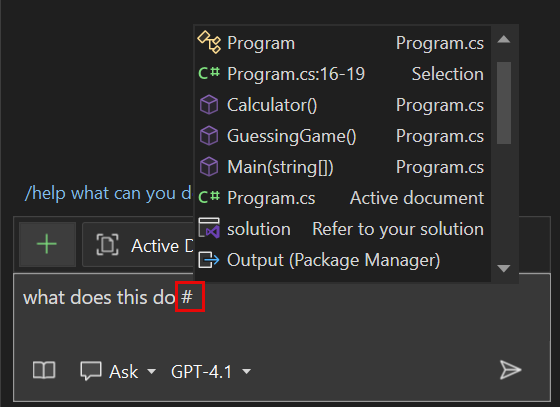Click the reference list scrollbar thumb
Image resolution: width=560 pixels, height=407 pixels.
click(x=504, y=103)
